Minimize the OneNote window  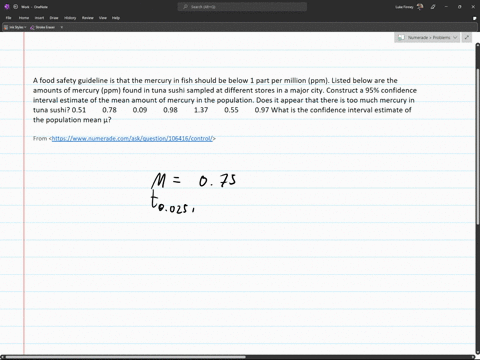coord(446,7)
